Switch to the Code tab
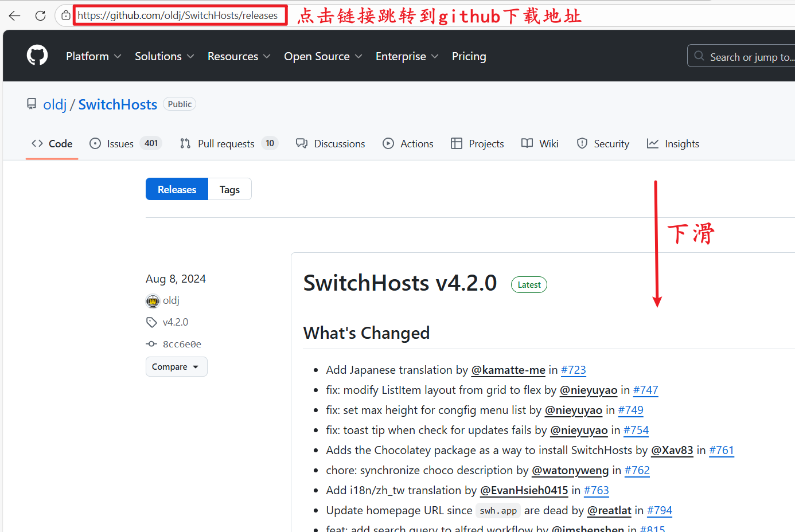Image resolution: width=795 pixels, height=532 pixels. tap(52, 144)
